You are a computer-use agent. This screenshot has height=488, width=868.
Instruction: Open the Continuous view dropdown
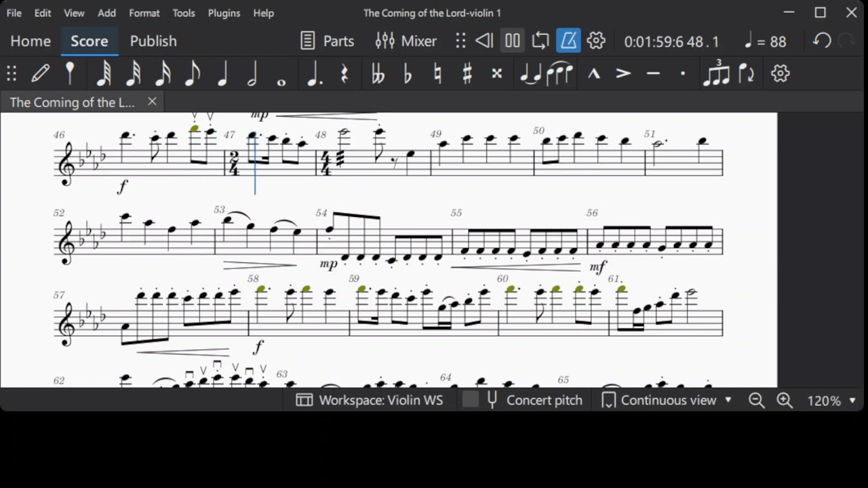tap(667, 400)
